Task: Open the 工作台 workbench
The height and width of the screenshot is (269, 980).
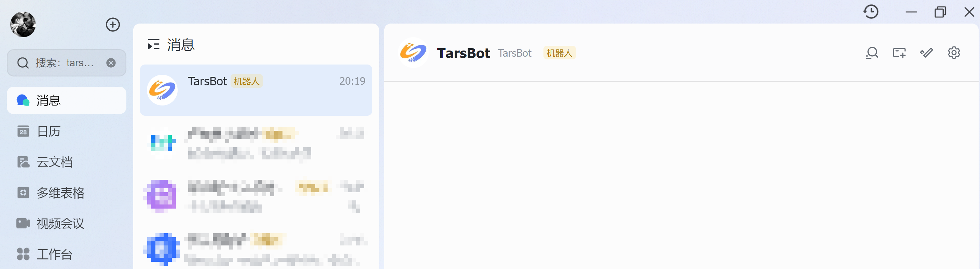Action: pos(54,254)
